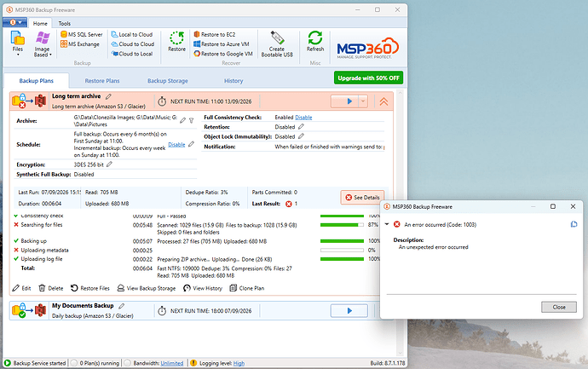Screen dimensions: 588x369
Task: Click the Build: 8.7.1.178 version text
Action: point(388,363)
